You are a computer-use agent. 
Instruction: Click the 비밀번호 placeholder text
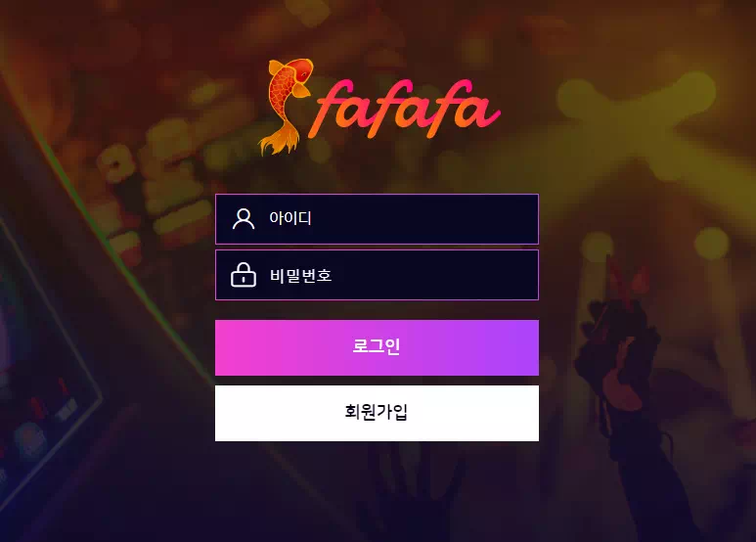[301, 275]
